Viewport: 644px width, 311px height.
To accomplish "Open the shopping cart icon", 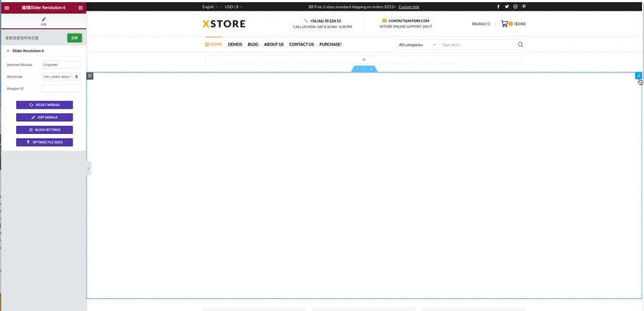I will point(504,24).
